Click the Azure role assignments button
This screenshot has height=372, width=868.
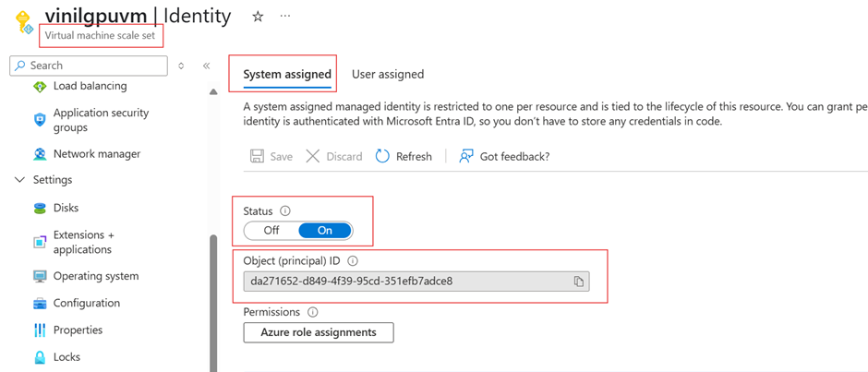coord(319,332)
